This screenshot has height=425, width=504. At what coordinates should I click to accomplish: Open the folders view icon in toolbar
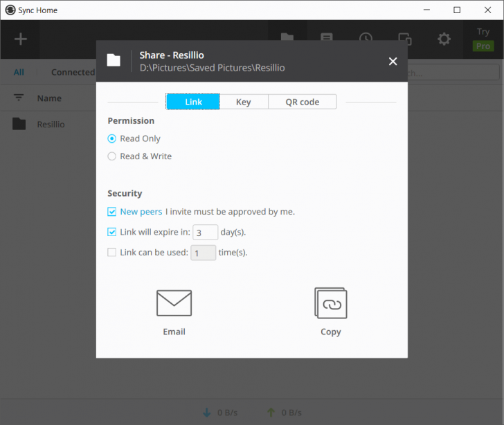pos(287,37)
